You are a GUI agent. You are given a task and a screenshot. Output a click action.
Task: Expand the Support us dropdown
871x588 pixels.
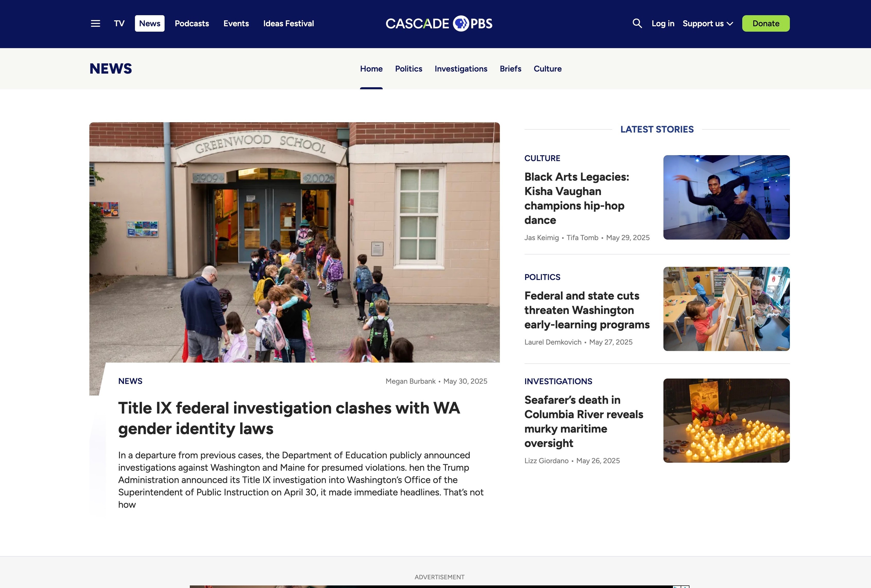[707, 24]
